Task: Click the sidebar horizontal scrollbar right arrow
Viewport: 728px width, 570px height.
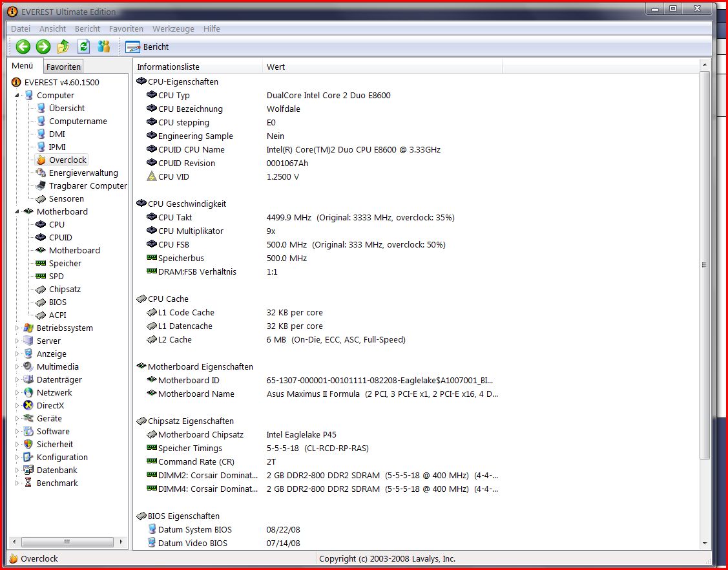Action: (x=122, y=542)
